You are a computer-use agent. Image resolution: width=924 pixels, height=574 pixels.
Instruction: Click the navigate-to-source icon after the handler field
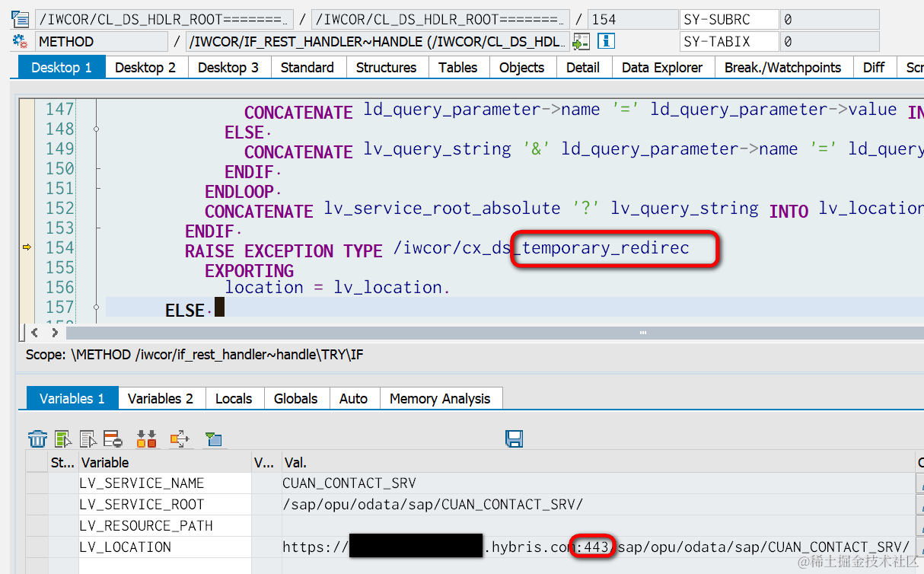[x=581, y=42]
